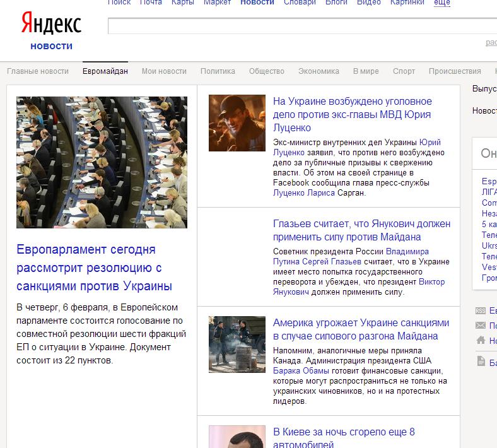497x448 pixels.
Task: Open the Карты service link
Action: click(x=182, y=3)
